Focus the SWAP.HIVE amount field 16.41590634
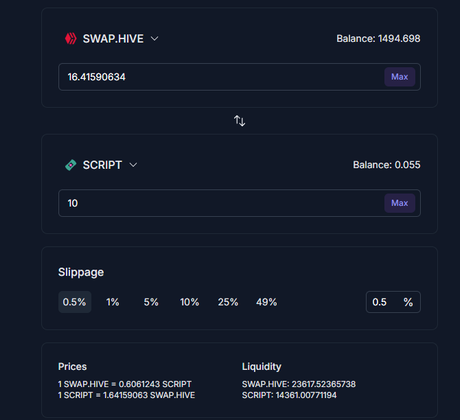Viewport: 460px width, 420px height. click(239, 77)
